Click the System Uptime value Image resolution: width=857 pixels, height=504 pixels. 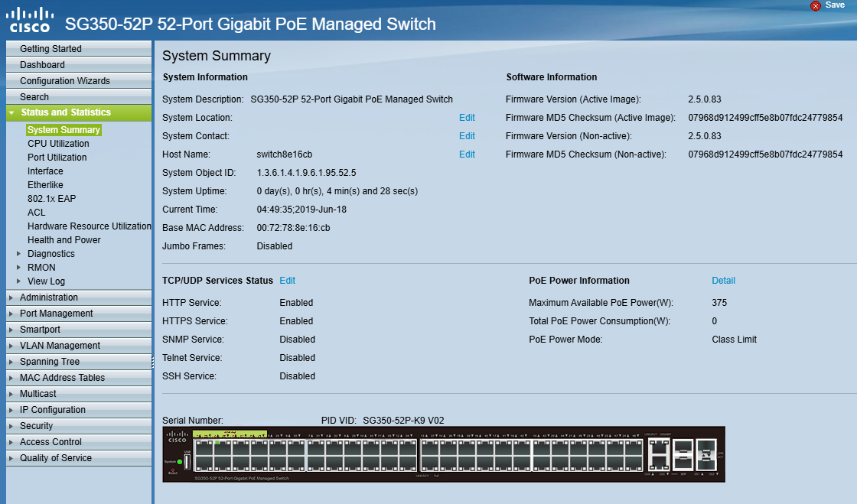click(x=337, y=191)
